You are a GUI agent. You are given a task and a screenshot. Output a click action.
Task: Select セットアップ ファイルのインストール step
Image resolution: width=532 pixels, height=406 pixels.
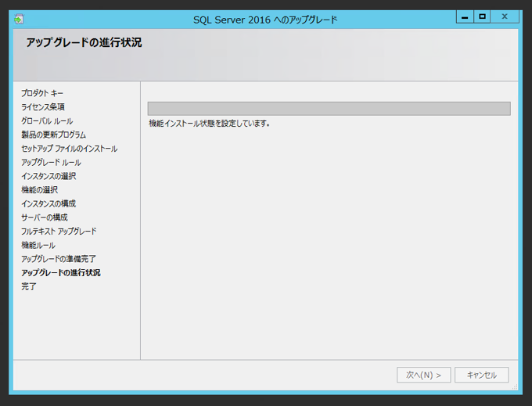point(69,149)
